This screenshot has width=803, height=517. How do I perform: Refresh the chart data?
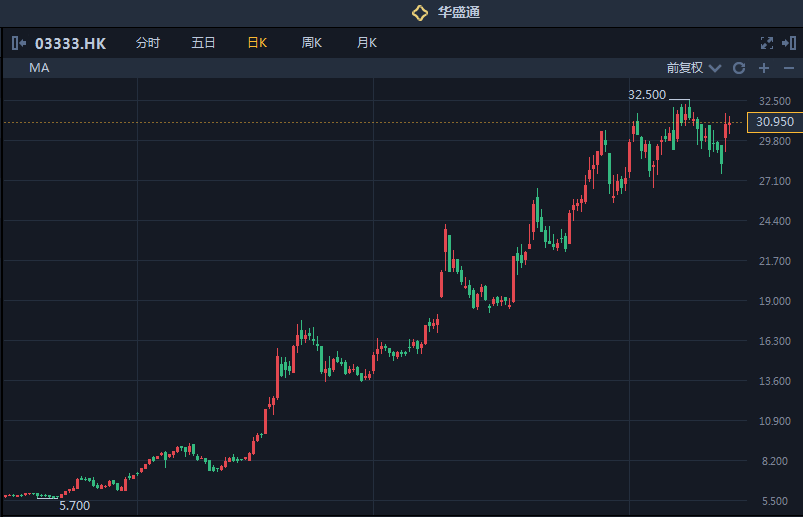coord(739,68)
